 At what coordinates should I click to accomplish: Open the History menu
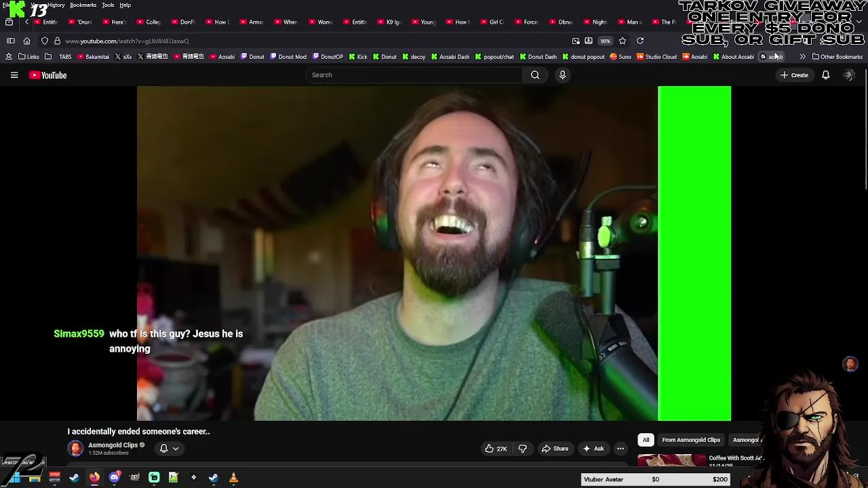click(x=56, y=5)
